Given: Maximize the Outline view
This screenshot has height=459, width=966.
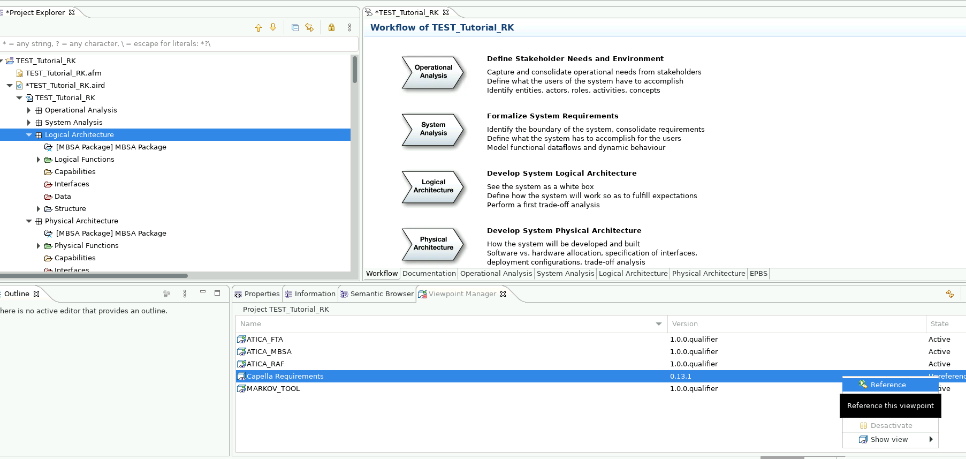Looking at the screenshot, I should click(217, 293).
